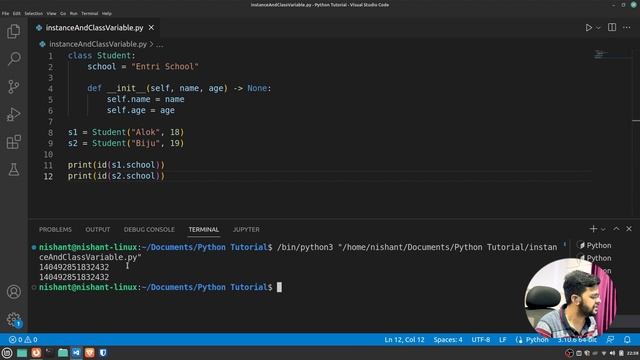Open the Edit menu
The image size is (640, 360).
(x=16, y=13)
